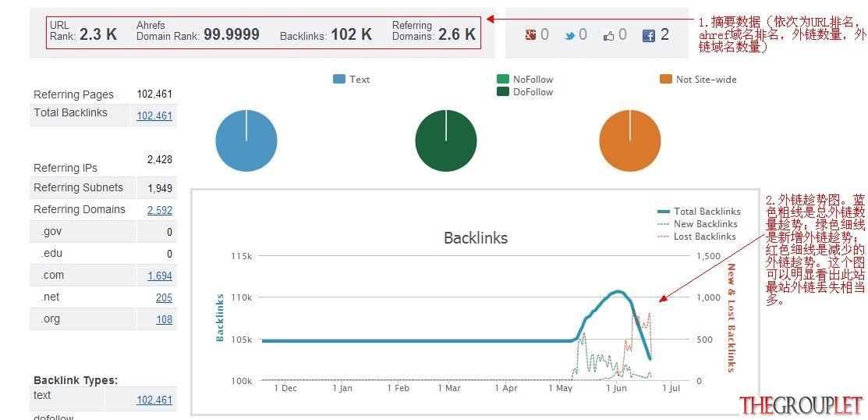Screen dimensions: 868x420
Task: Click the Facebook share icon
Action: [649, 36]
